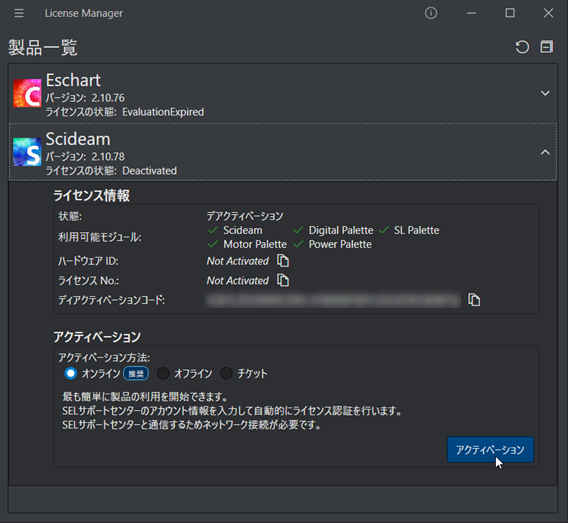Click the Power Palette module entry
This screenshot has width=568, height=523.
click(332, 244)
